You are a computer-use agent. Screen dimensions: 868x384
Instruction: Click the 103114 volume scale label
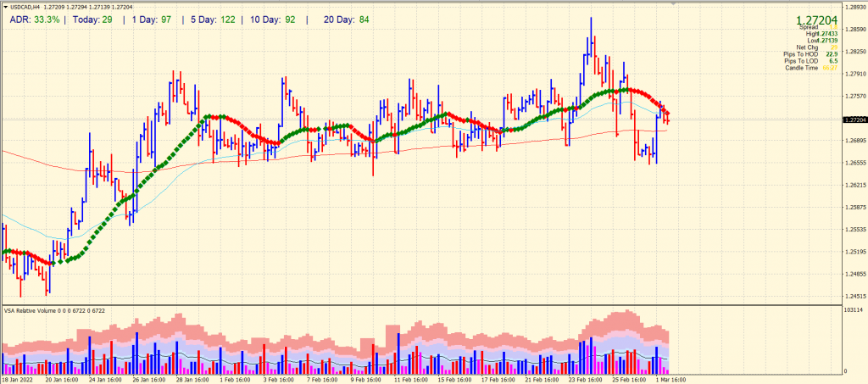(854, 309)
